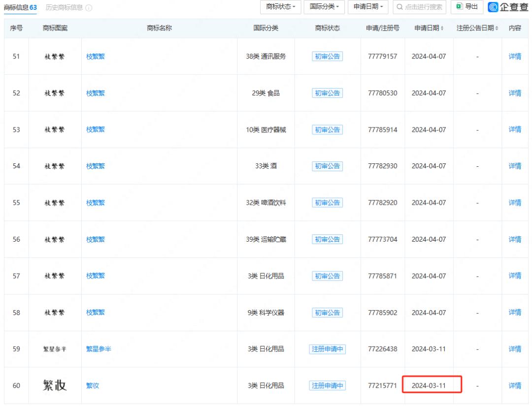Click the 导出 Excel export button
The width and height of the screenshot is (532, 409).
[x=467, y=7]
